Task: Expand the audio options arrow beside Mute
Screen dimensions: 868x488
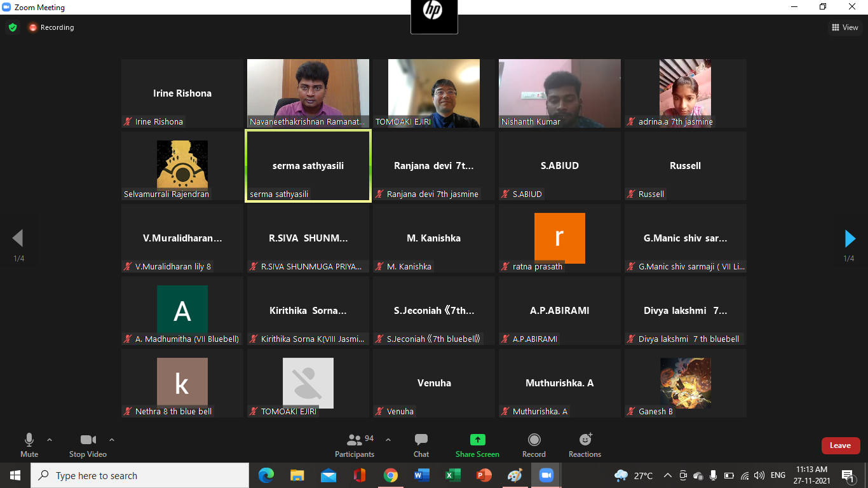Action: tap(50, 440)
